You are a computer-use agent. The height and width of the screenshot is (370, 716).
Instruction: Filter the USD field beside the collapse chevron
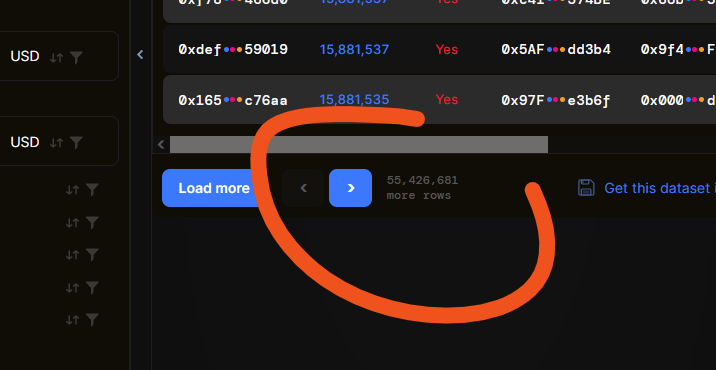pos(76,58)
